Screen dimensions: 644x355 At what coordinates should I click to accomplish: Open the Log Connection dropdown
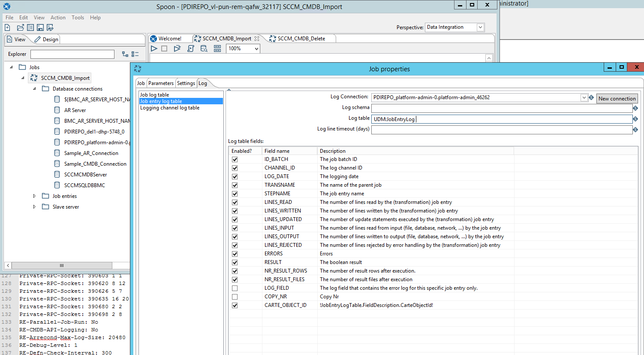pos(584,98)
